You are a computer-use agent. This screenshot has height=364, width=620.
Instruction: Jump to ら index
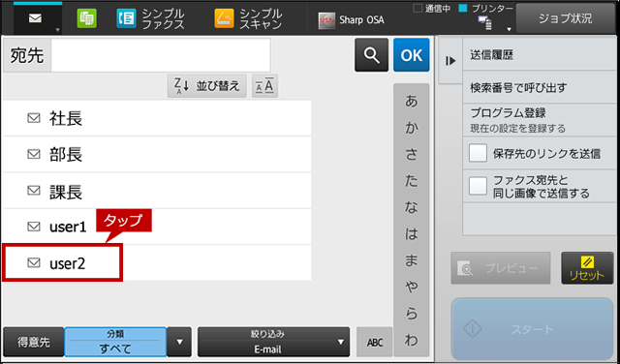[411, 314]
